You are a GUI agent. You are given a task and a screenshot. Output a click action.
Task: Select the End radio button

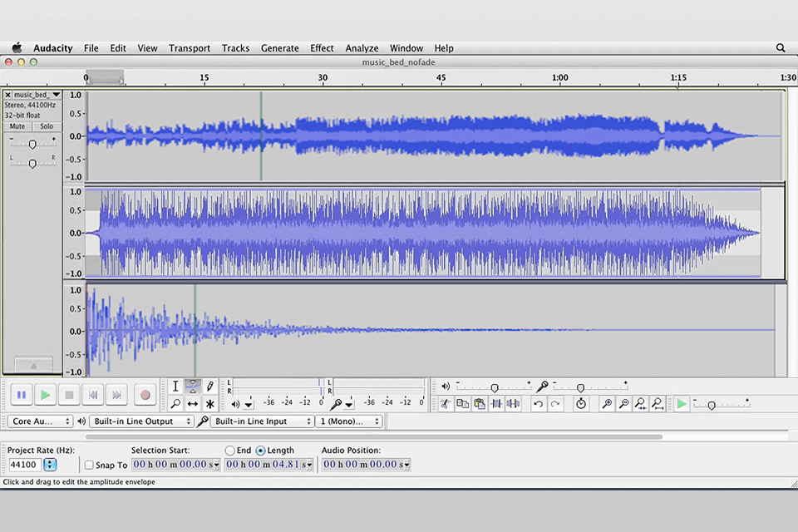[230, 451]
